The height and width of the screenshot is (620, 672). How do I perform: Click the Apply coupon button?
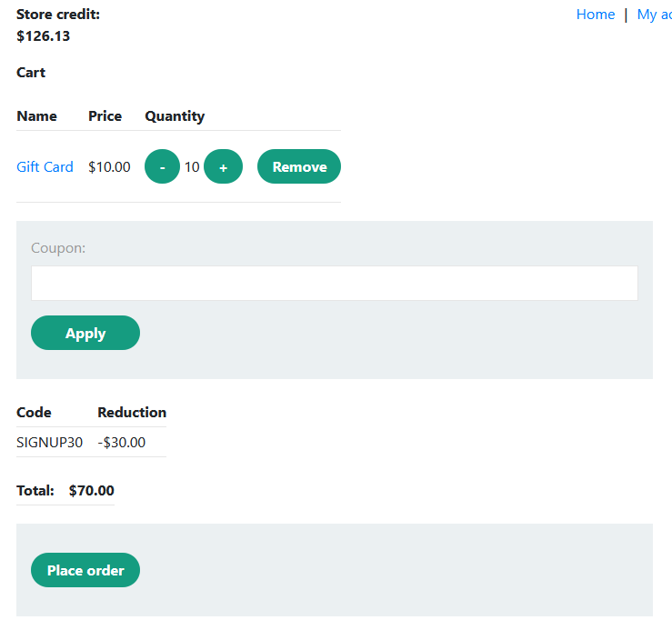(x=85, y=333)
